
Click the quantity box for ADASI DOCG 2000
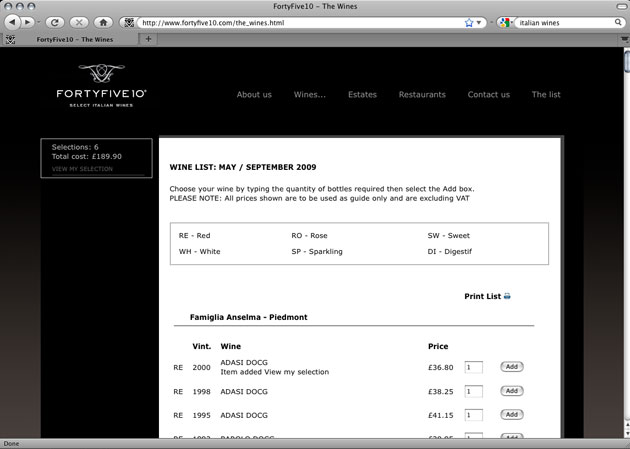(x=473, y=367)
